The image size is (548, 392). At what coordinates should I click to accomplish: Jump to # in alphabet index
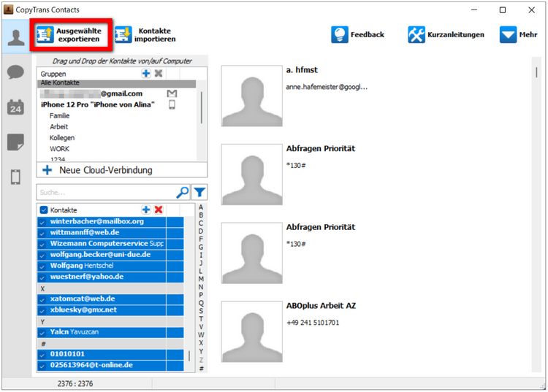(201, 368)
